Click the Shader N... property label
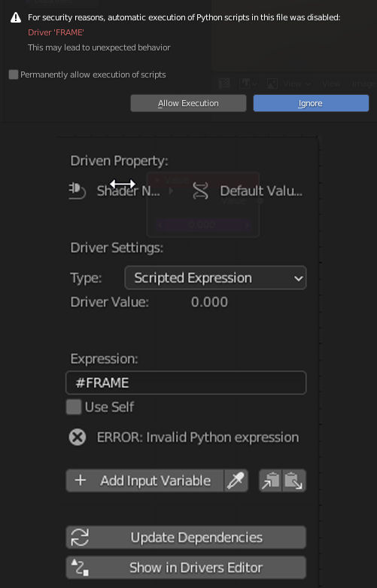This screenshot has height=588, width=377. (x=129, y=191)
